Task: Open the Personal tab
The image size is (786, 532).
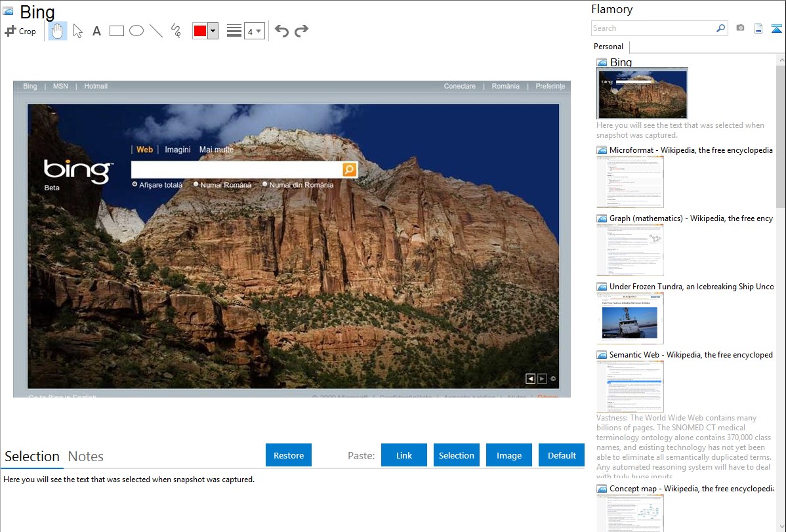Action: point(608,47)
